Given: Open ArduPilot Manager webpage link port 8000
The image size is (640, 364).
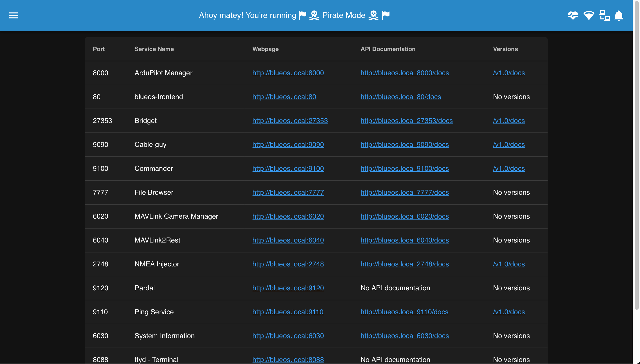Looking at the screenshot, I should click(x=288, y=73).
